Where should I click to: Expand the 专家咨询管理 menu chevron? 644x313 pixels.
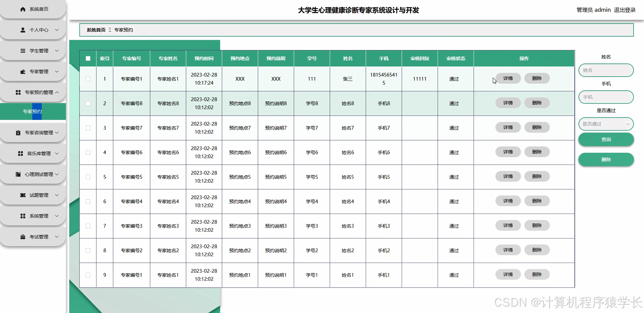coord(57,133)
